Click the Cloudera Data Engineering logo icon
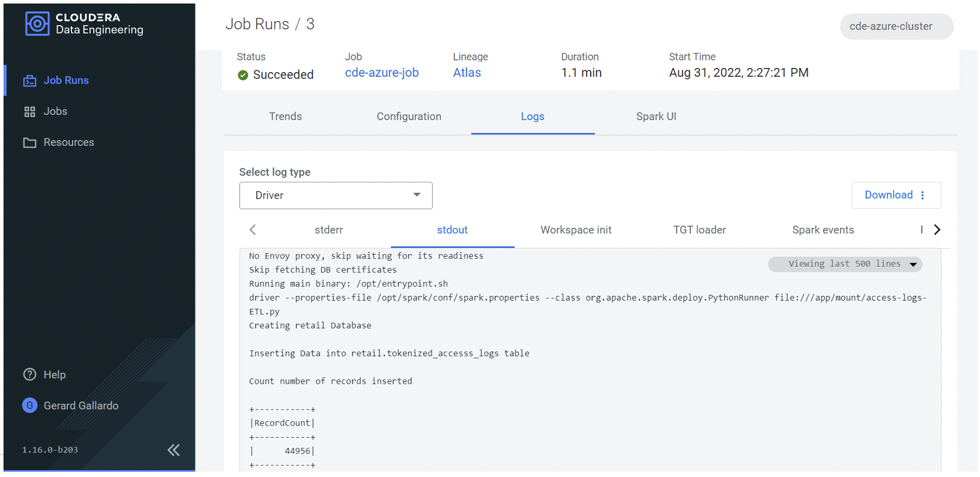 click(x=37, y=24)
